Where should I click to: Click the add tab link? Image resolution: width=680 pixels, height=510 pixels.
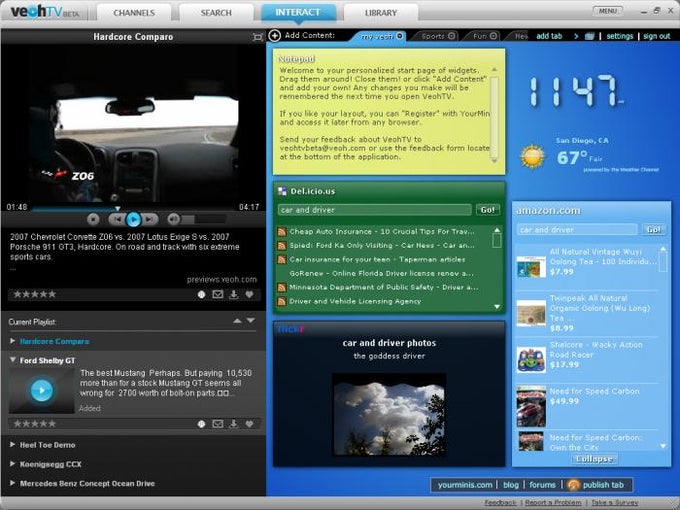[x=549, y=36]
